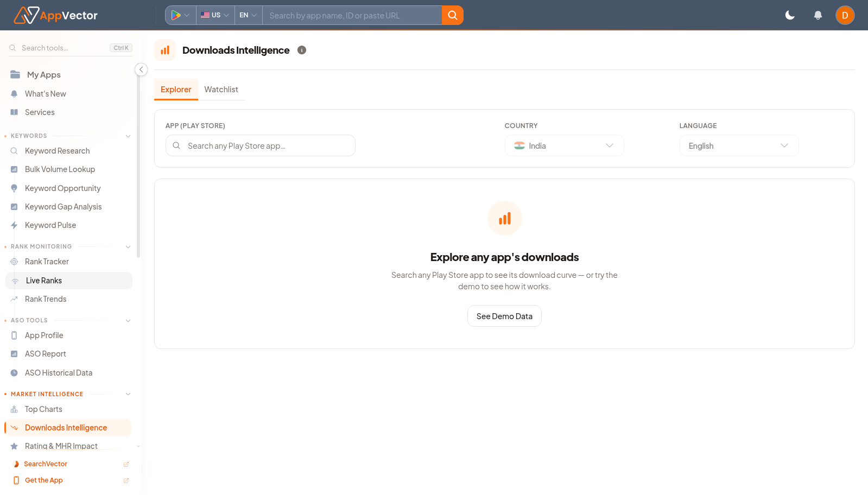This screenshot has height=495, width=868.
Task: Click the orange search magnifier button
Action: [x=453, y=15]
